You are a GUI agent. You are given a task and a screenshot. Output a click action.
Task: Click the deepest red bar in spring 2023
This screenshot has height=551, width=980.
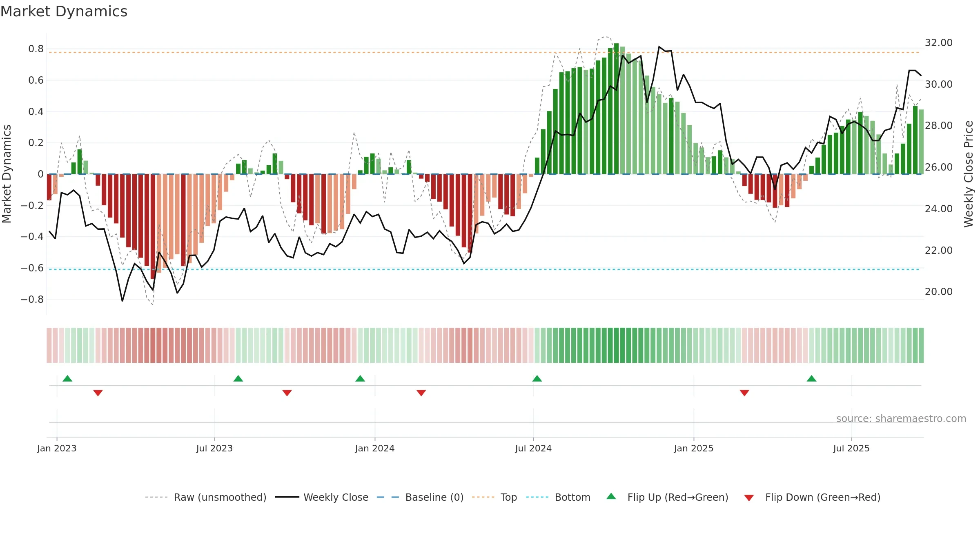(x=153, y=226)
